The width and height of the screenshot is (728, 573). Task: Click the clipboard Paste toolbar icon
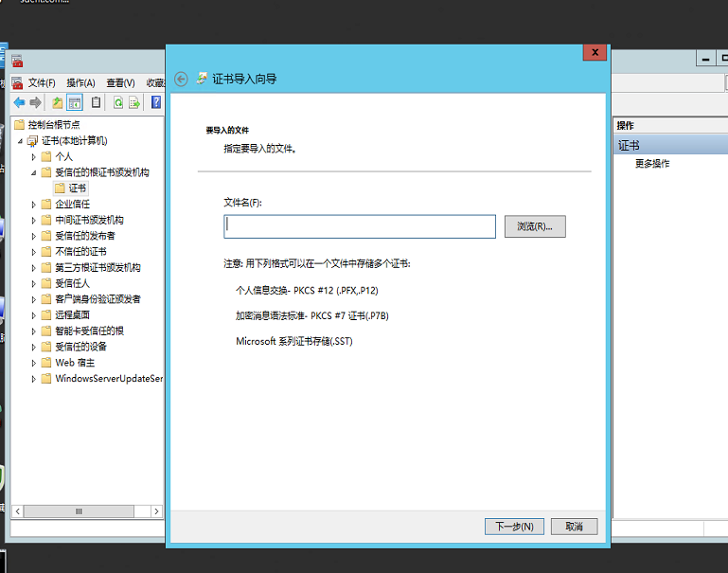tap(96, 102)
